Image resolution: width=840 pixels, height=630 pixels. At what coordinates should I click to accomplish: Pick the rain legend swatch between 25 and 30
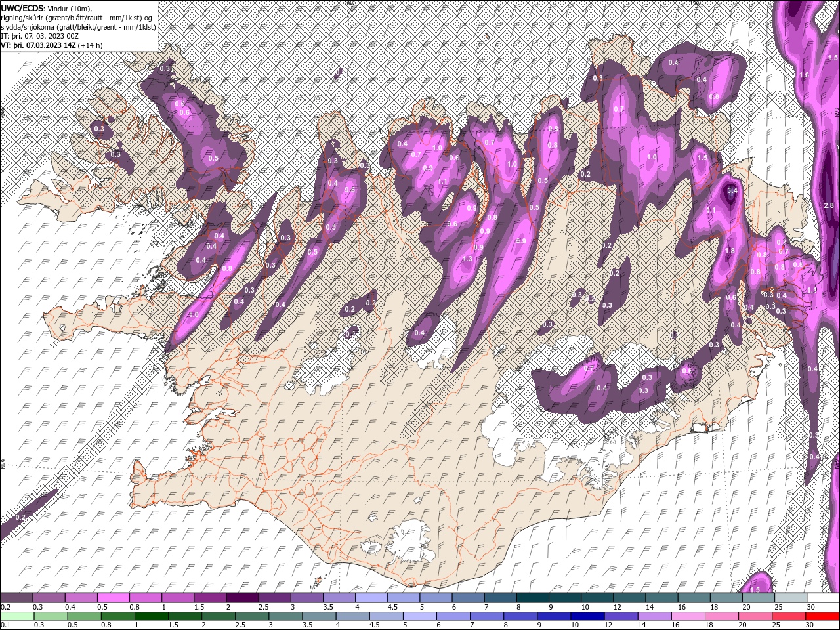(788, 616)
